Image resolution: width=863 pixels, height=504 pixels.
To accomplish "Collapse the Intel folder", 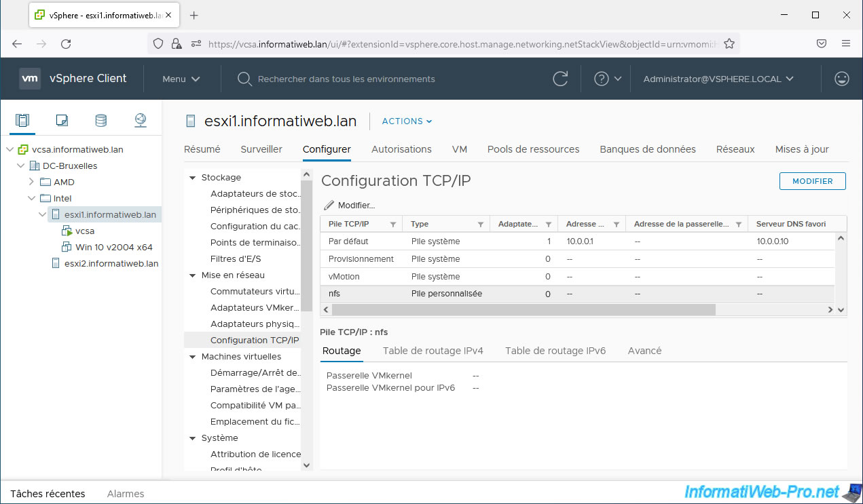I will [31, 198].
